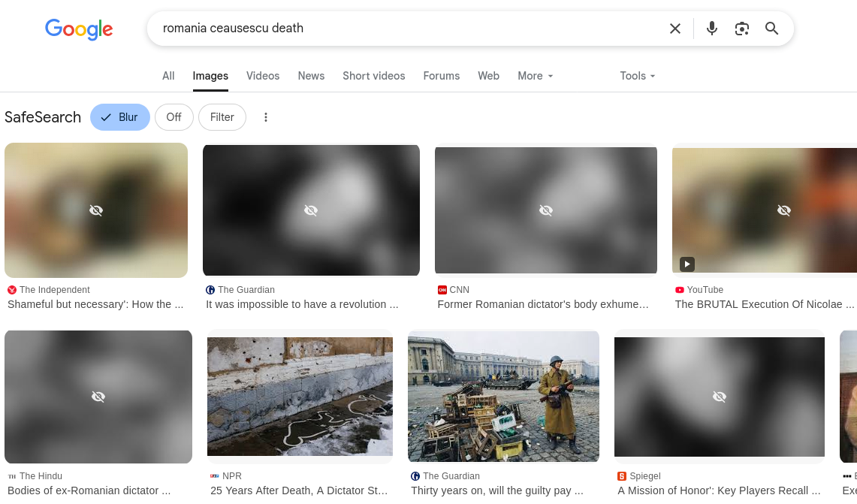Click the Spiegel source favicon
The width and height of the screenshot is (857, 504).
click(621, 476)
